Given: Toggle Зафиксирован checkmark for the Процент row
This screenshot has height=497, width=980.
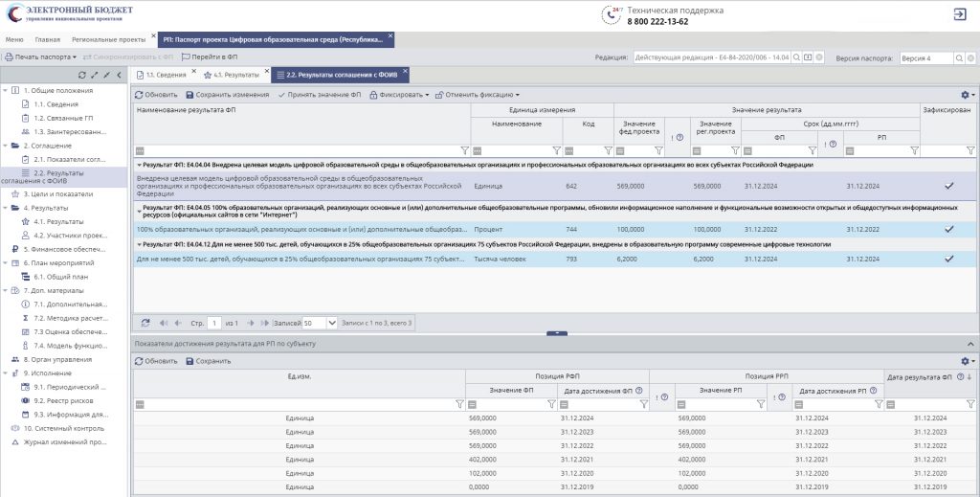Looking at the screenshot, I should point(948,230).
